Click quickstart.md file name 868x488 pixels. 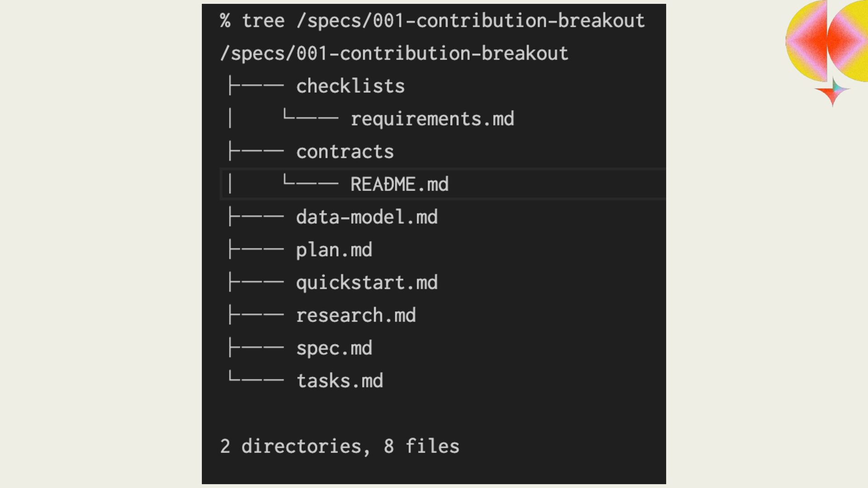(367, 283)
